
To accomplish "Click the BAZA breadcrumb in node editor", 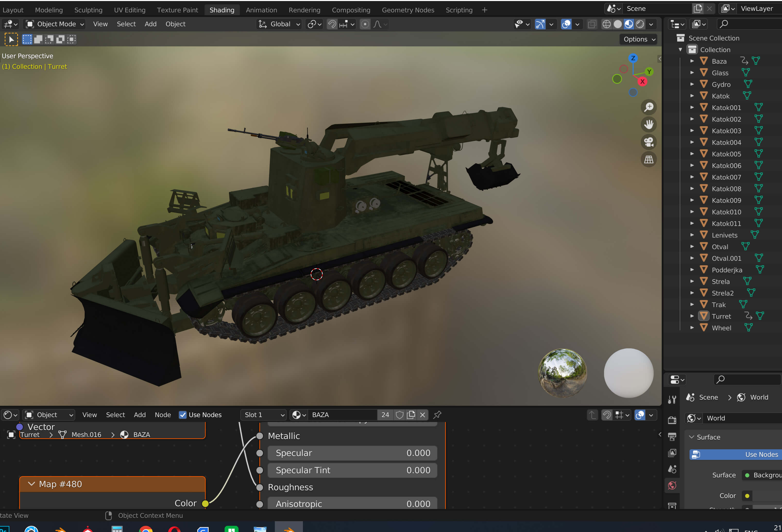I will coord(141,435).
